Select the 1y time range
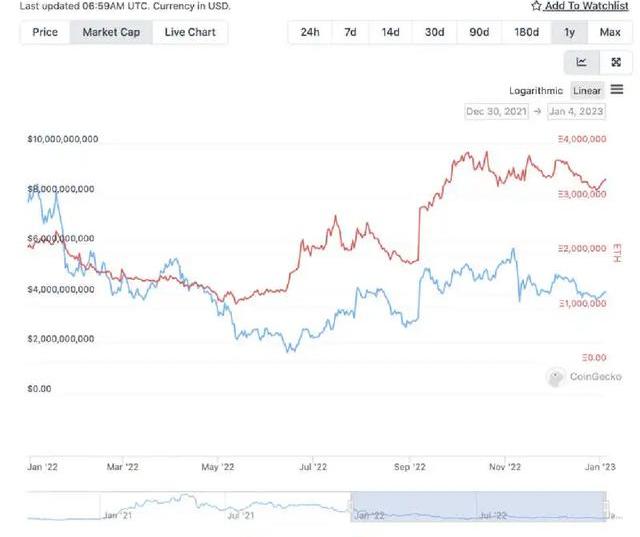The image size is (640, 537). (569, 32)
